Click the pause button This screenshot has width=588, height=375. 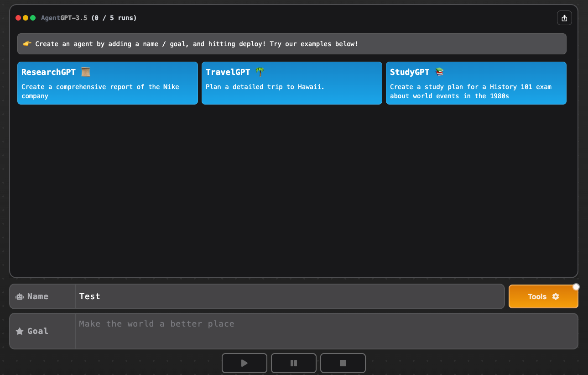click(293, 363)
